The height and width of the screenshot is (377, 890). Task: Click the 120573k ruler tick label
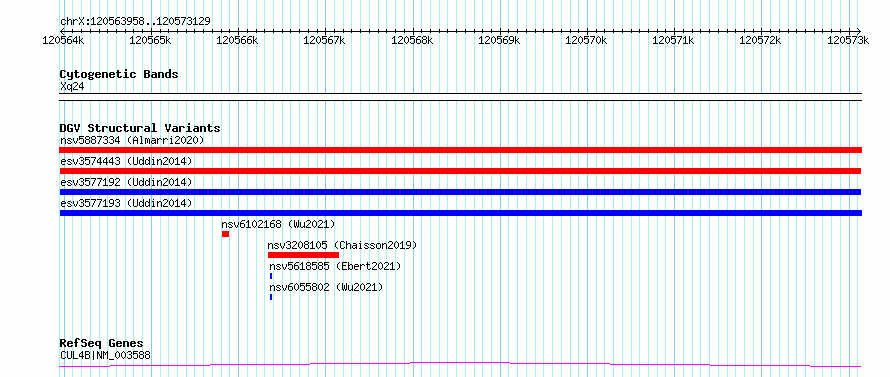848,40
